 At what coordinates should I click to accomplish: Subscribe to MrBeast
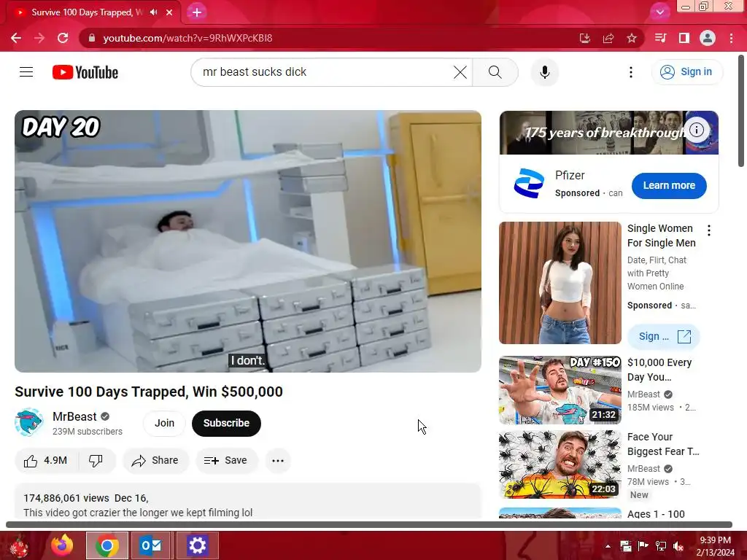226,423
